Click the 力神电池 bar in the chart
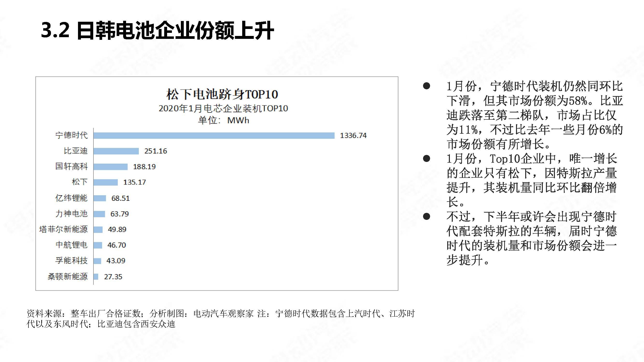The image size is (644, 362). pos(99,214)
